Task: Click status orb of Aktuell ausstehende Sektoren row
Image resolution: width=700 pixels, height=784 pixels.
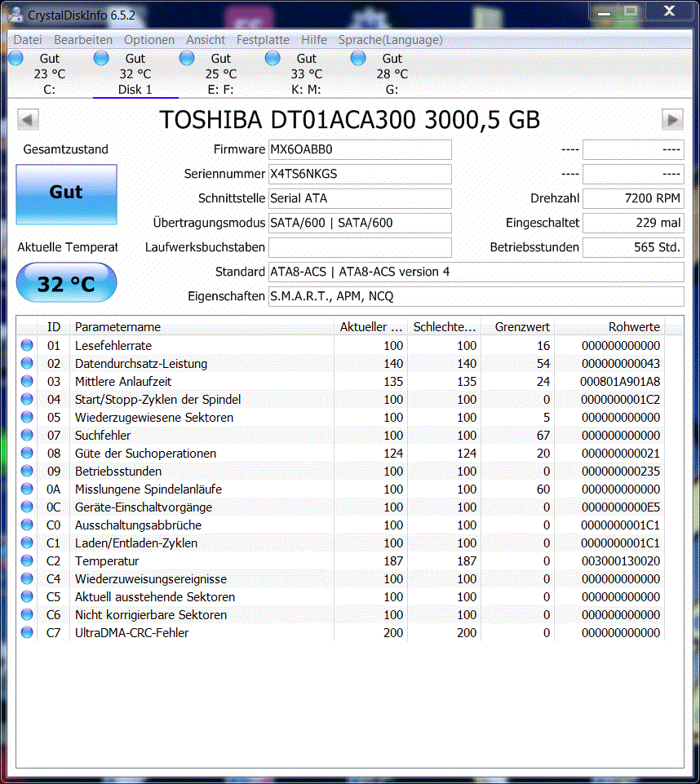Action: click(27, 597)
